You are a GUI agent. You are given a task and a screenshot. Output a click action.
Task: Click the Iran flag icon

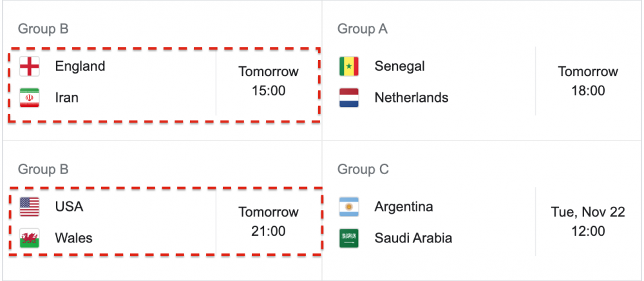pyautogui.click(x=30, y=98)
